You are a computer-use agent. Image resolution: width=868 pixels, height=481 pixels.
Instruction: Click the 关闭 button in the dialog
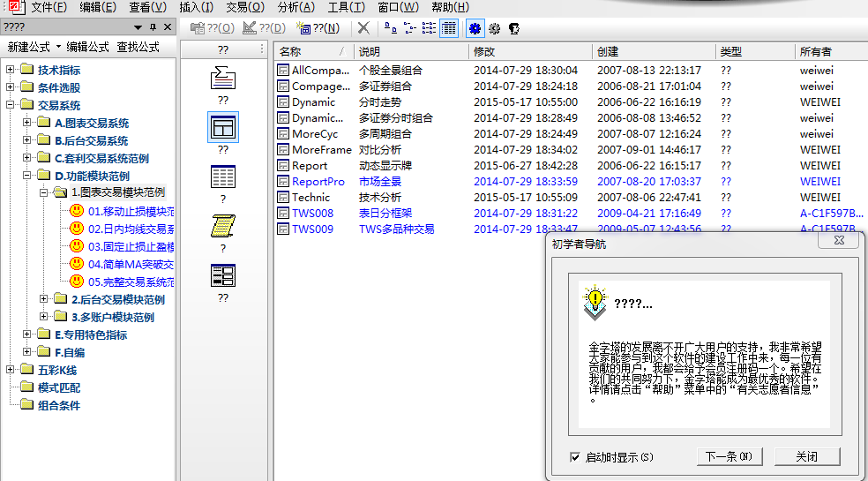click(806, 456)
